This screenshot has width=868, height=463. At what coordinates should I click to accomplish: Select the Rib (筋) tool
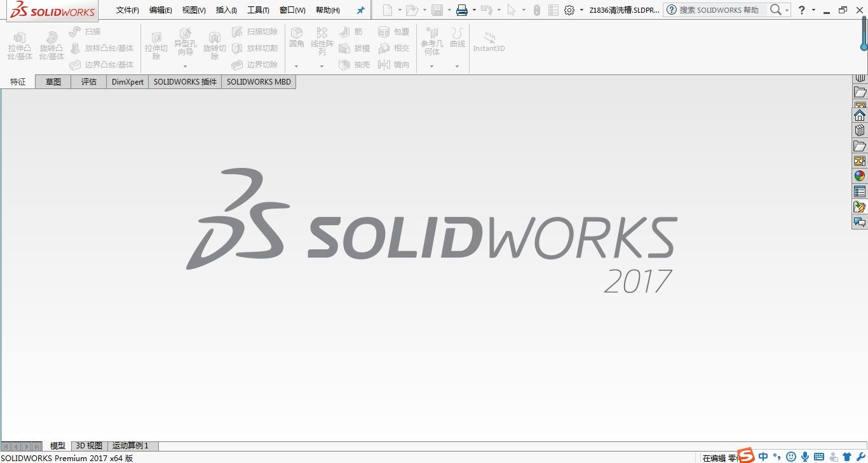[x=351, y=31]
